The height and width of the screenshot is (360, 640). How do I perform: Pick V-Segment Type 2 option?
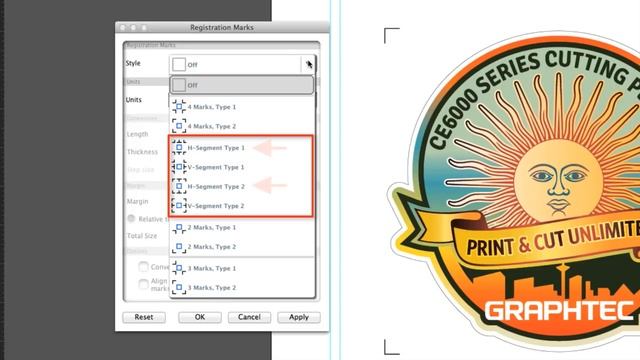242,206
